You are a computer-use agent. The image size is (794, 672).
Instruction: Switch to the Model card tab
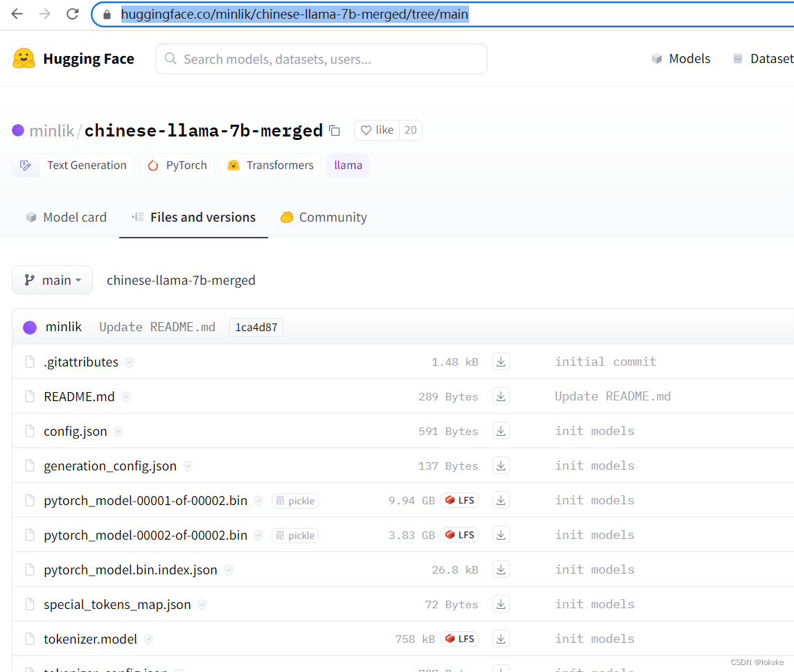click(67, 218)
